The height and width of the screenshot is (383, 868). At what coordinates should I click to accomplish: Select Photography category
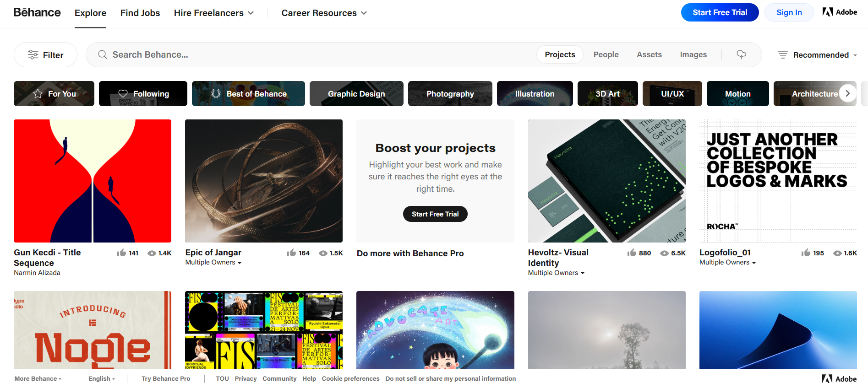(x=450, y=94)
